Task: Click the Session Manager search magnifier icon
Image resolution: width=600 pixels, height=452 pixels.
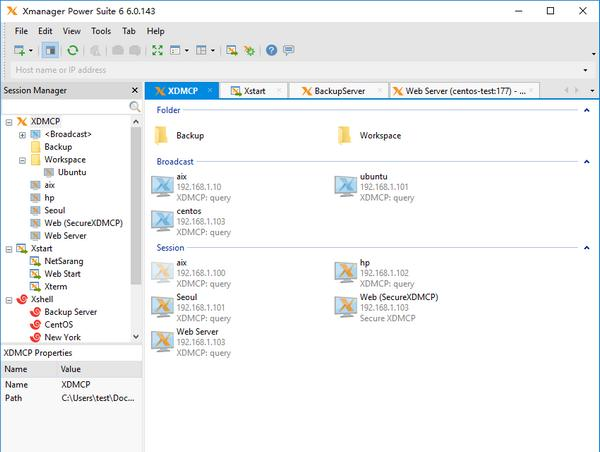Action: tap(134, 106)
